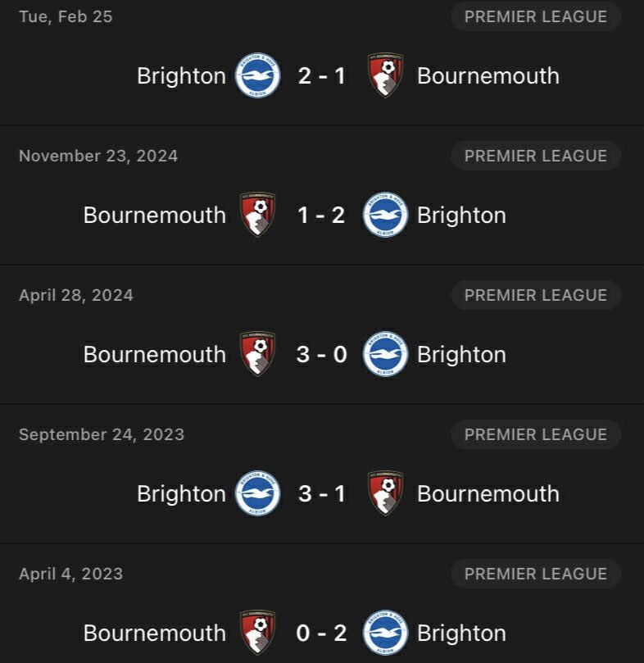Select Brighton crest in November 23, 2024 match
This screenshot has height=663, width=644.
click(x=385, y=215)
